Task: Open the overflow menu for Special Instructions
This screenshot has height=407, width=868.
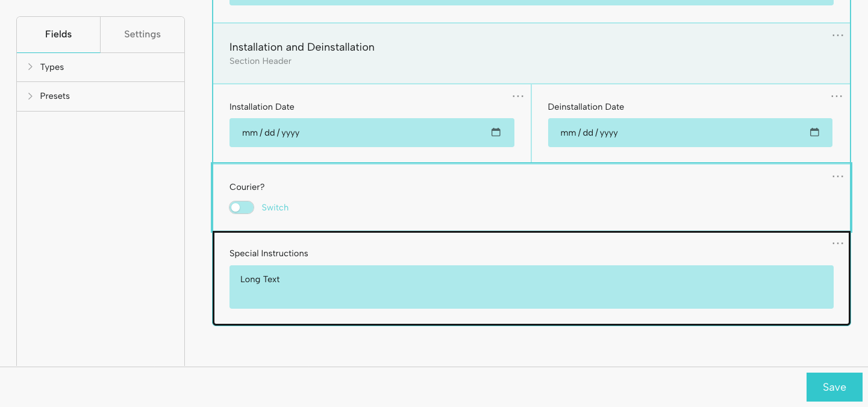Action: [x=837, y=243]
